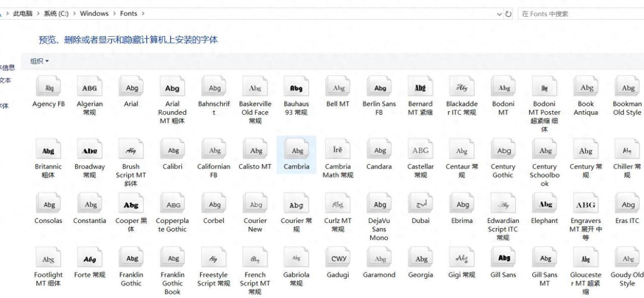Navigate to Windows in the breadcrumb path

(x=94, y=14)
